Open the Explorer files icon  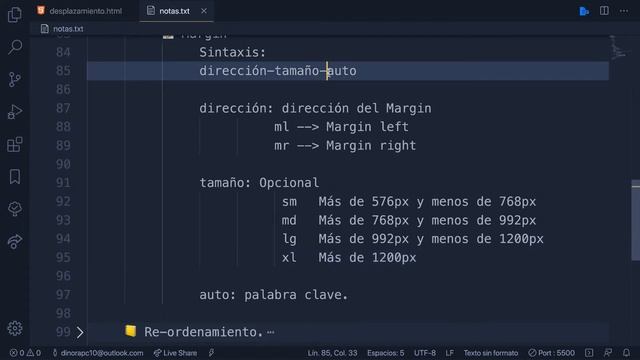(x=15, y=15)
